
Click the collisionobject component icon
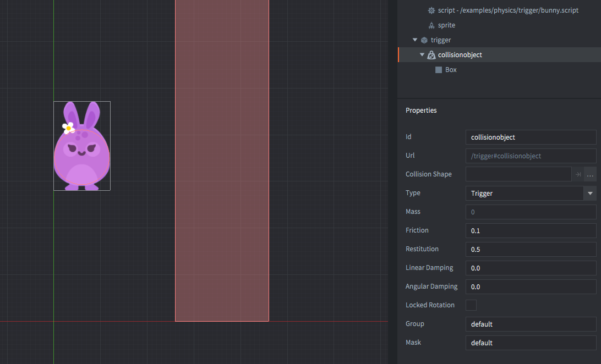click(x=431, y=55)
